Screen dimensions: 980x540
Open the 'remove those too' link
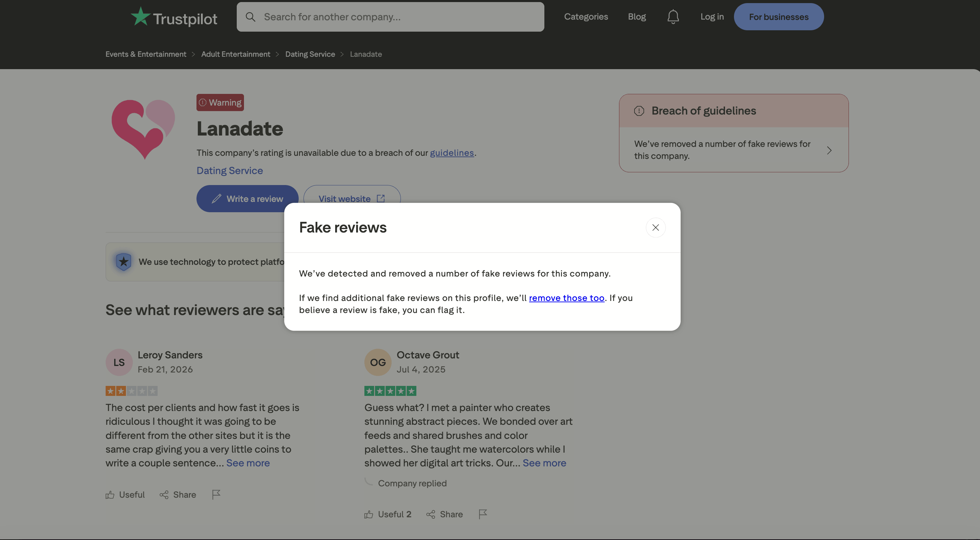tap(566, 298)
